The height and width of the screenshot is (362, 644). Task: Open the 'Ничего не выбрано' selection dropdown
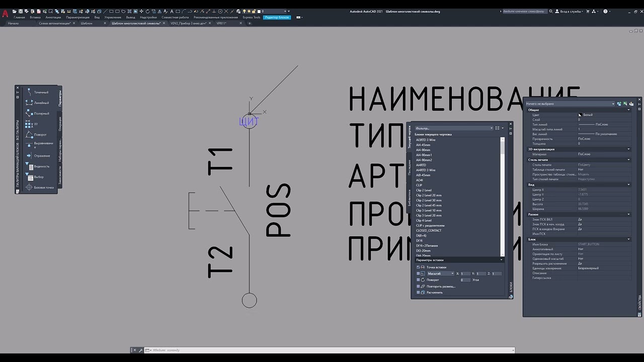click(570, 104)
